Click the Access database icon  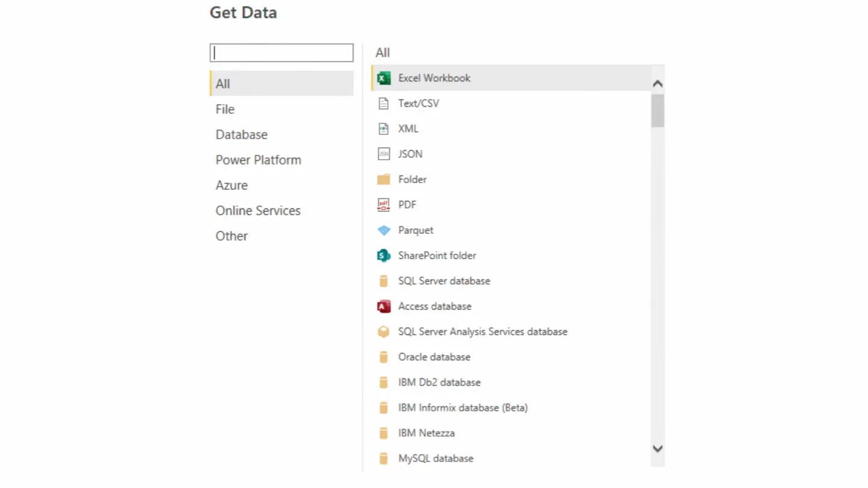(383, 306)
